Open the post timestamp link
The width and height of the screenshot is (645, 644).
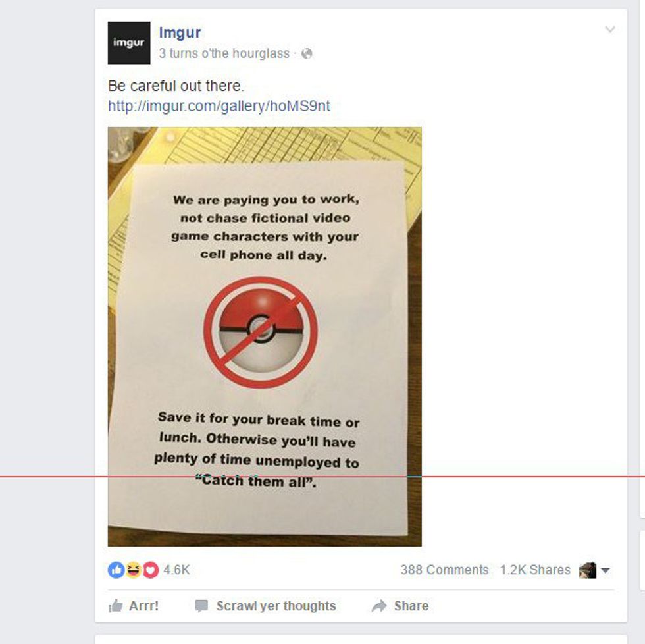coord(224,53)
